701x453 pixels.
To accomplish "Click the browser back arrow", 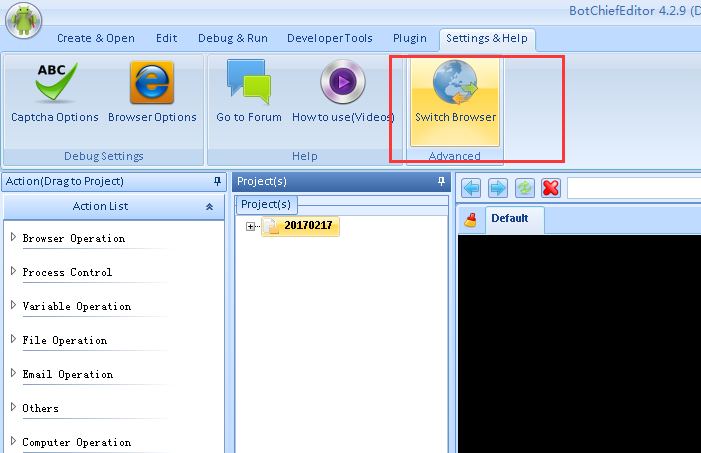I will point(471,188).
